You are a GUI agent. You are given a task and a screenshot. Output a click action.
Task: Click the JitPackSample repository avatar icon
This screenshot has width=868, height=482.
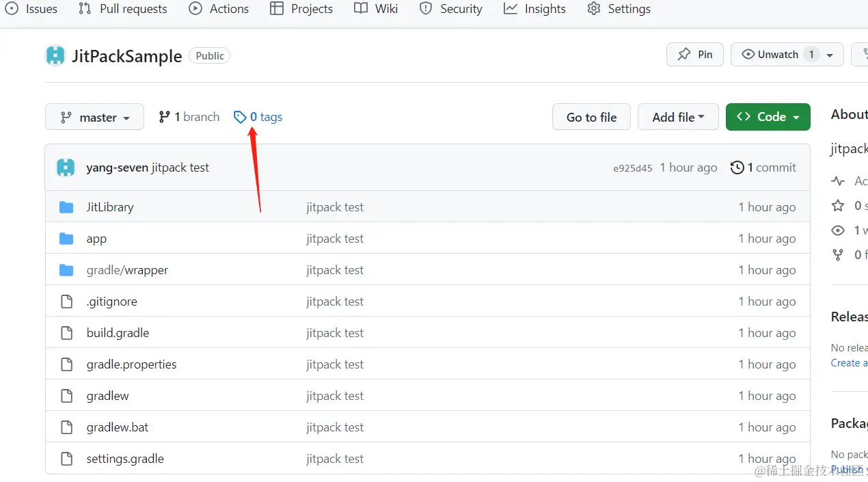point(55,55)
